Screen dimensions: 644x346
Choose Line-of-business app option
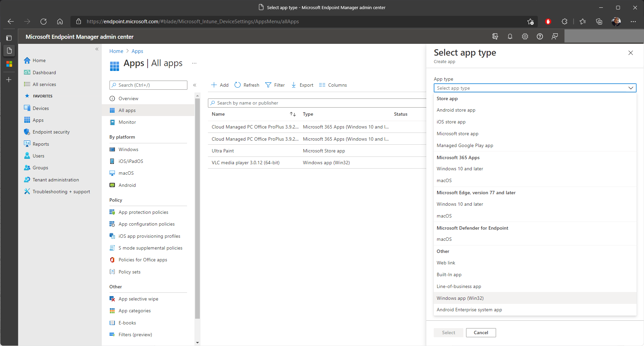click(x=535, y=287)
